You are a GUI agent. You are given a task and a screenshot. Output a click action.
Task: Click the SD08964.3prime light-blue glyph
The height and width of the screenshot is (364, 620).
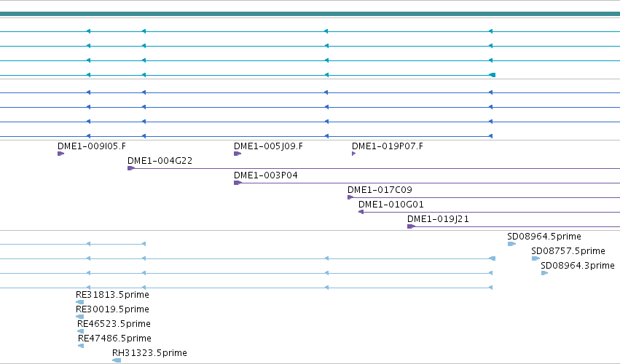pyautogui.click(x=544, y=273)
